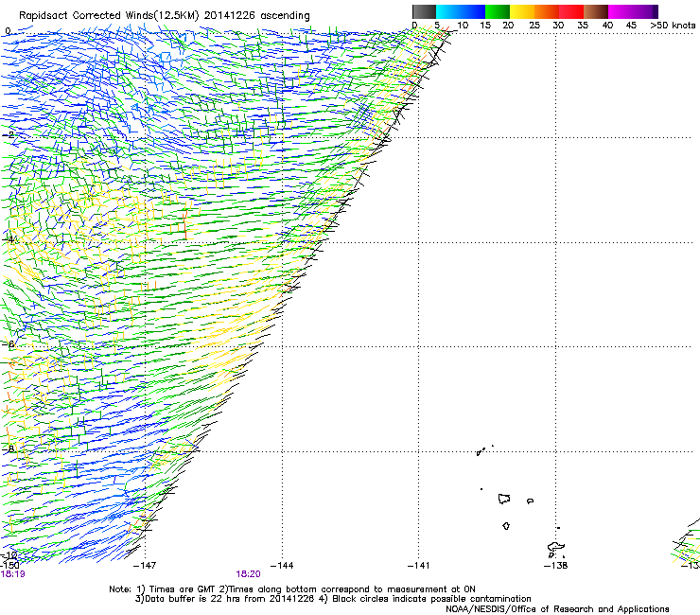
Task: Click the orange 25-30 knots legend swatch
Action: [547, 11]
